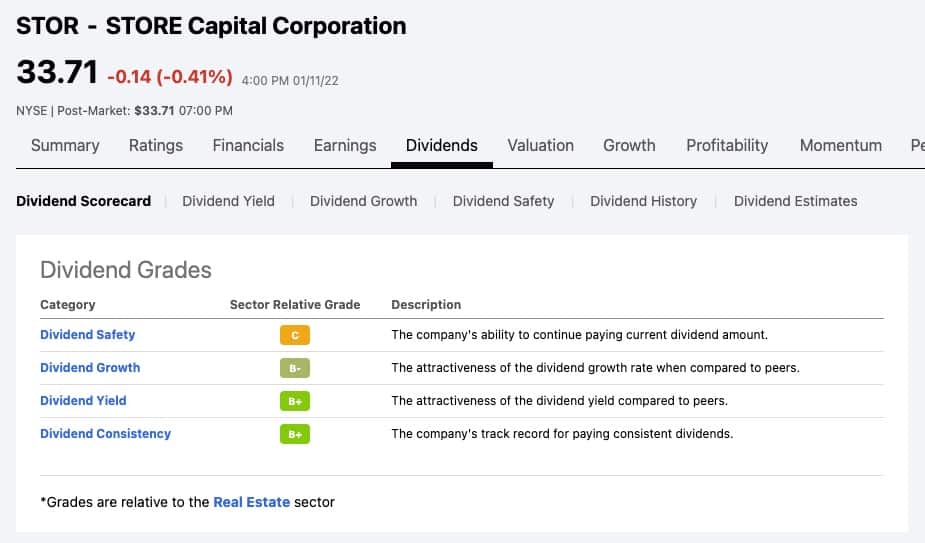Screen dimensions: 925x543
Task: Select Dividend Scorecard sub-tab
Action: click(83, 201)
